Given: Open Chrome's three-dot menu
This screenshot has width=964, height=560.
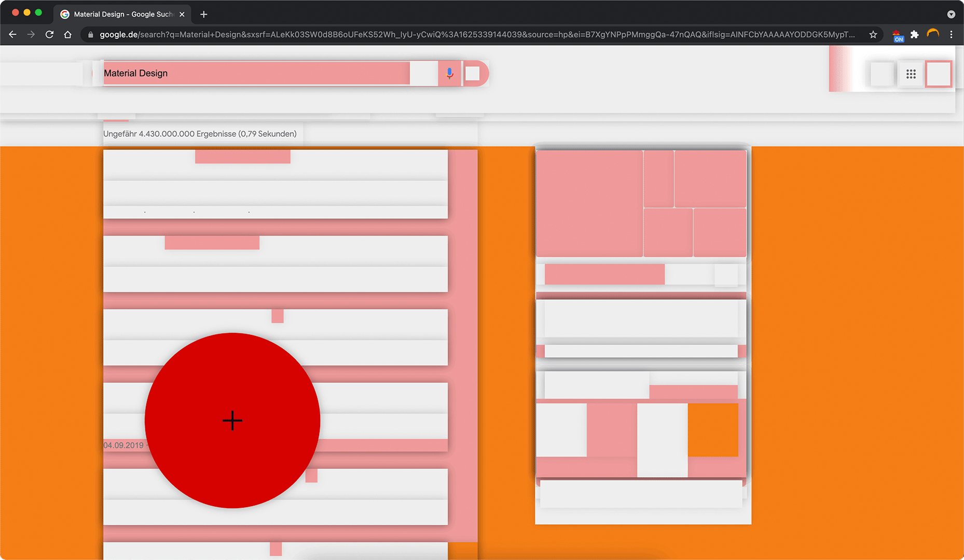Looking at the screenshot, I should [951, 35].
